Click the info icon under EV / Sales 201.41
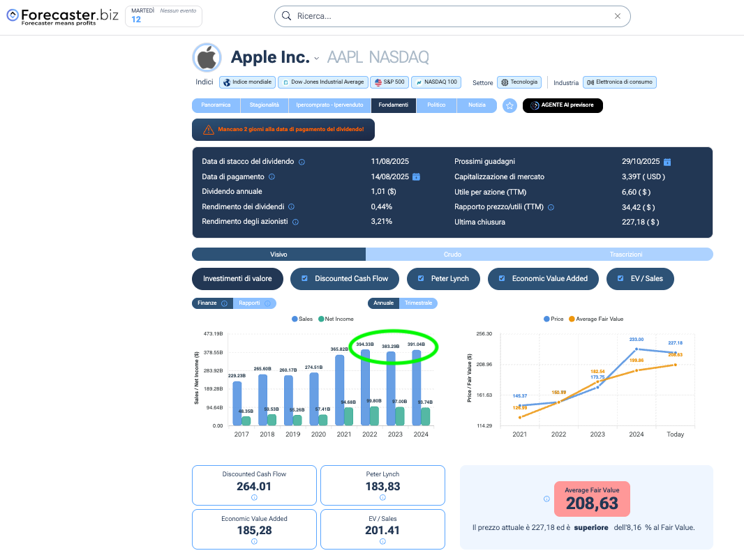 coord(382,541)
